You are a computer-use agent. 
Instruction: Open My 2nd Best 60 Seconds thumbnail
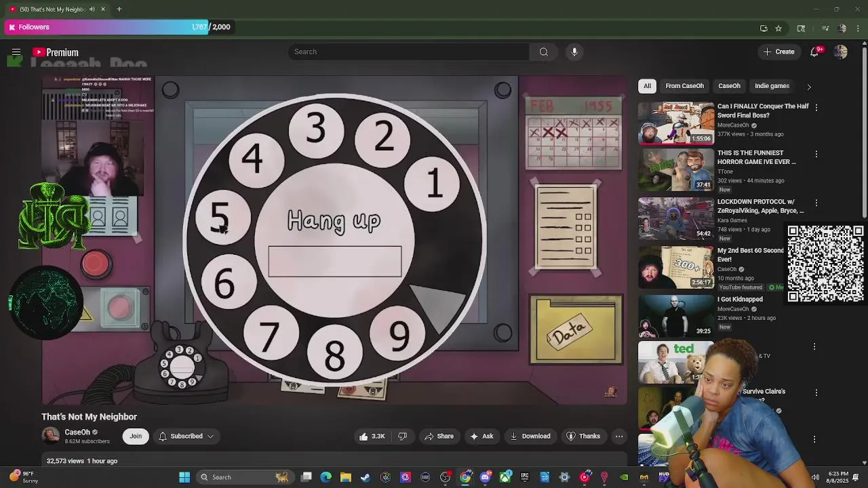(x=676, y=267)
